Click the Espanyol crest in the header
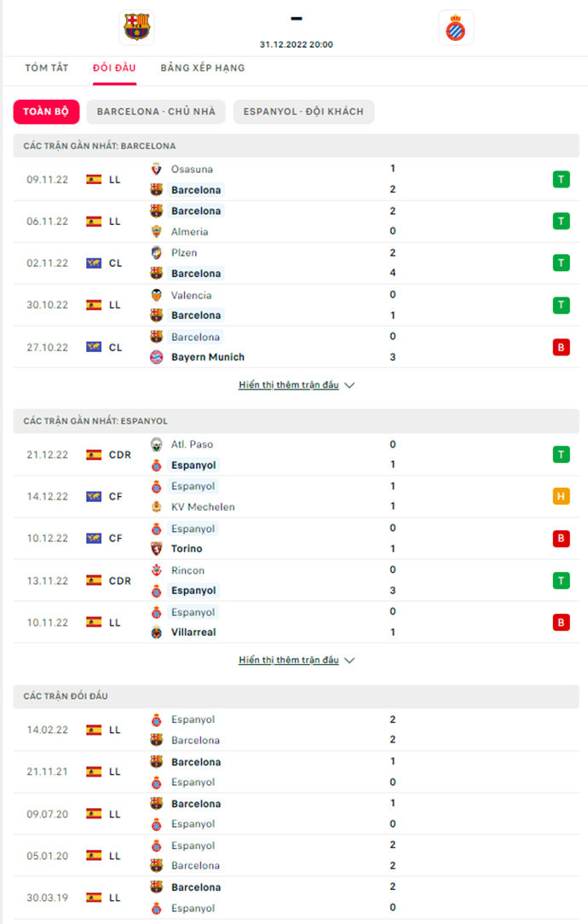The width and height of the screenshot is (588, 924). [x=455, y=28]
